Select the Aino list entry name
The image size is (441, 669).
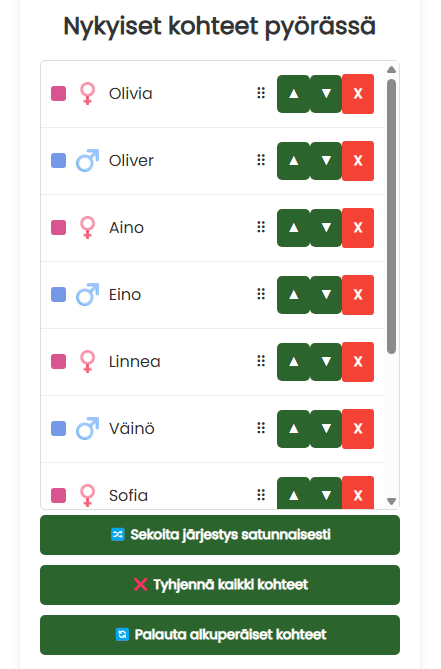tap(127, 228)
